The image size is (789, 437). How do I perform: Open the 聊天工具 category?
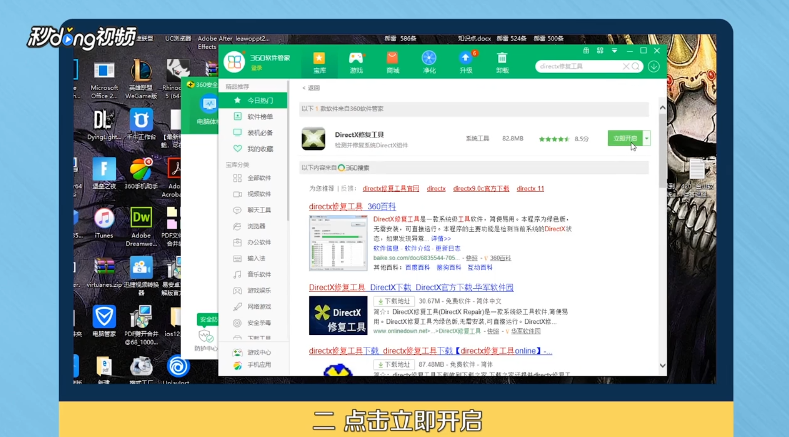(254, 210)
